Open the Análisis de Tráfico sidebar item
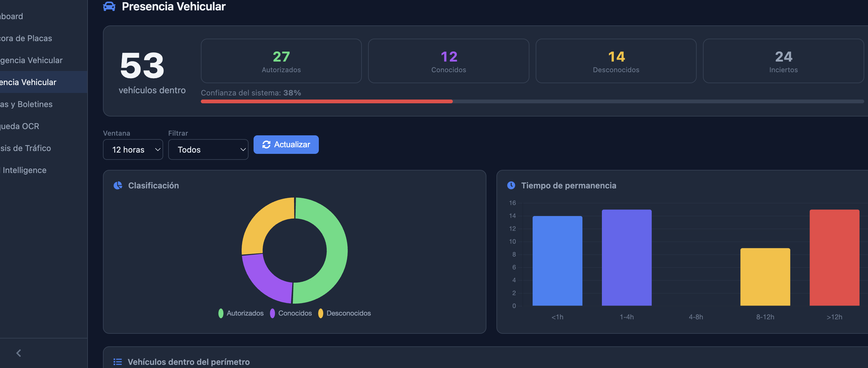Screen dimensions: 868x368 [x=26, y=148]
